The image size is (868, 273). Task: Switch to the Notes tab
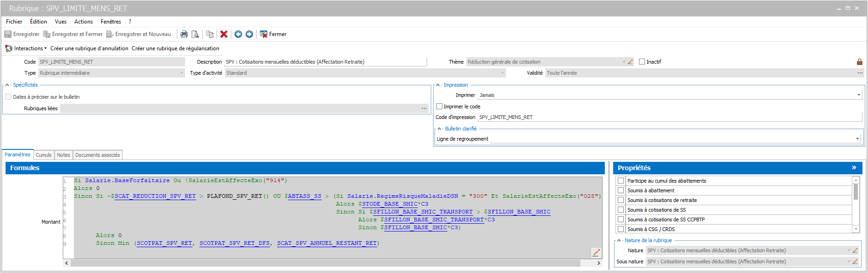(63, 155)
